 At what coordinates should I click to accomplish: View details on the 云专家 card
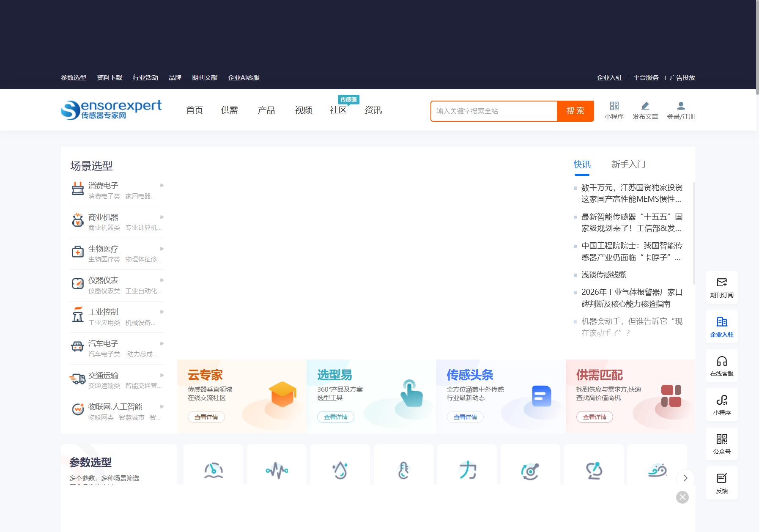(x=206, y=417)
